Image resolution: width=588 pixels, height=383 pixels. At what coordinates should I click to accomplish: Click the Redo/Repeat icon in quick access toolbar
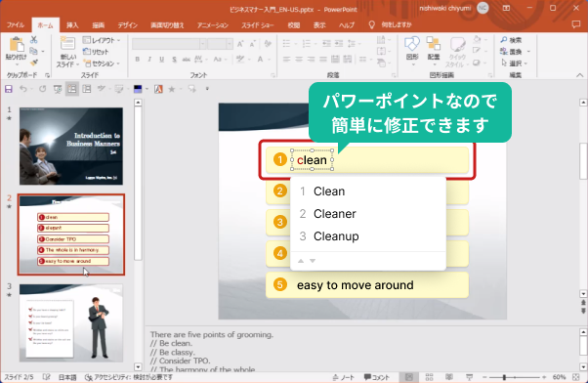pyautogui.click(x=42, y=89)
